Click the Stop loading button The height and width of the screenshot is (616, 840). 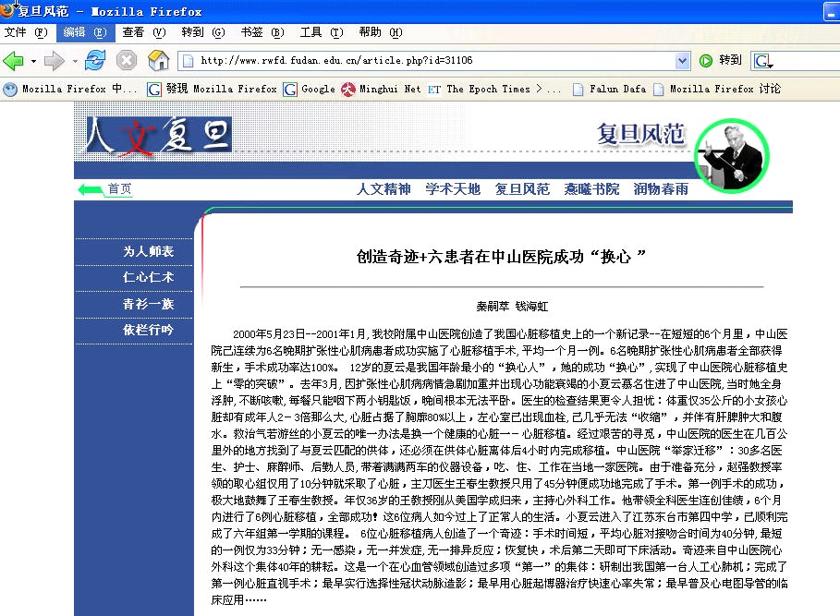pos(127,61)
